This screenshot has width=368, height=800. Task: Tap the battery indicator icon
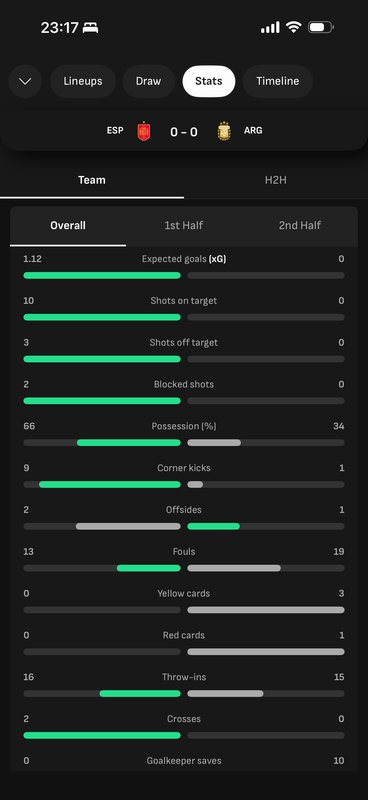point(321,27)
